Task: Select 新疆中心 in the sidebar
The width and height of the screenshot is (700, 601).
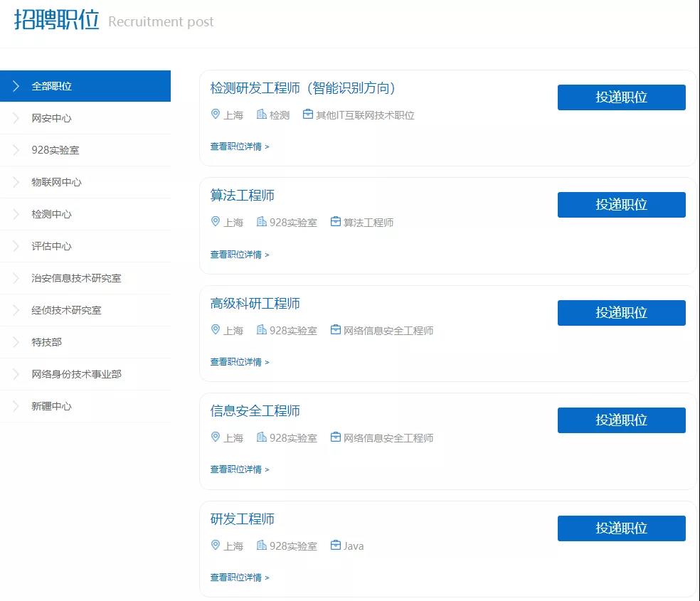Action: click(x=51, y=406)
